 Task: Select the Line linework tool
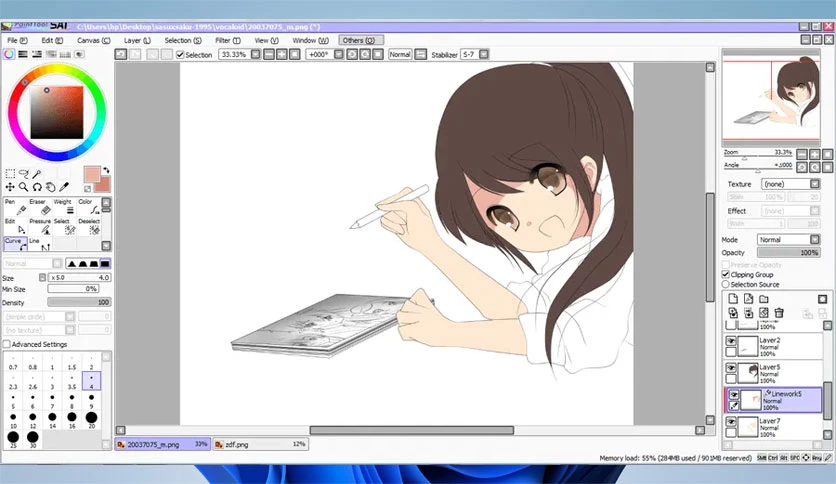pyautogui.click(x=40, y=244)
